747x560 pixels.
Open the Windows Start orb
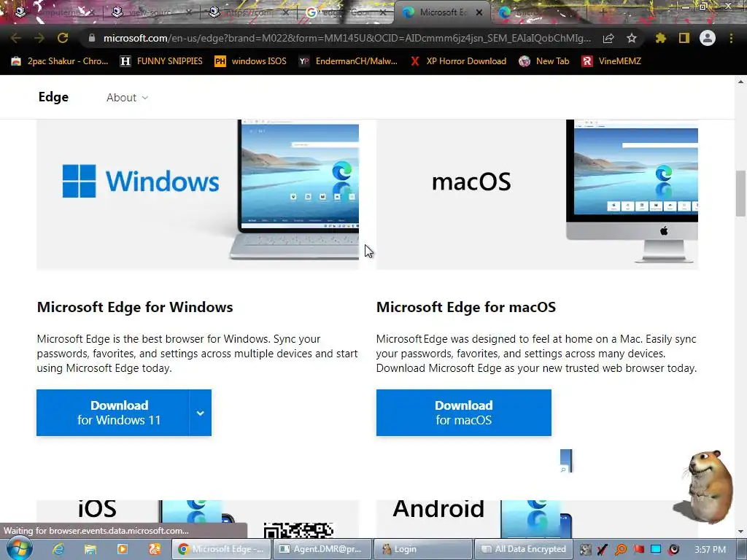(x=20, y=548)
